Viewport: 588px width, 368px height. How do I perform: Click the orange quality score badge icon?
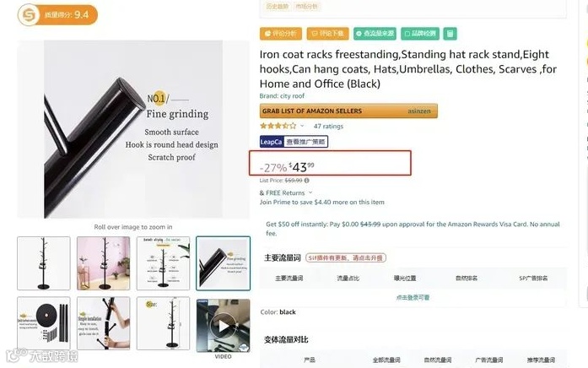(29, 15)
